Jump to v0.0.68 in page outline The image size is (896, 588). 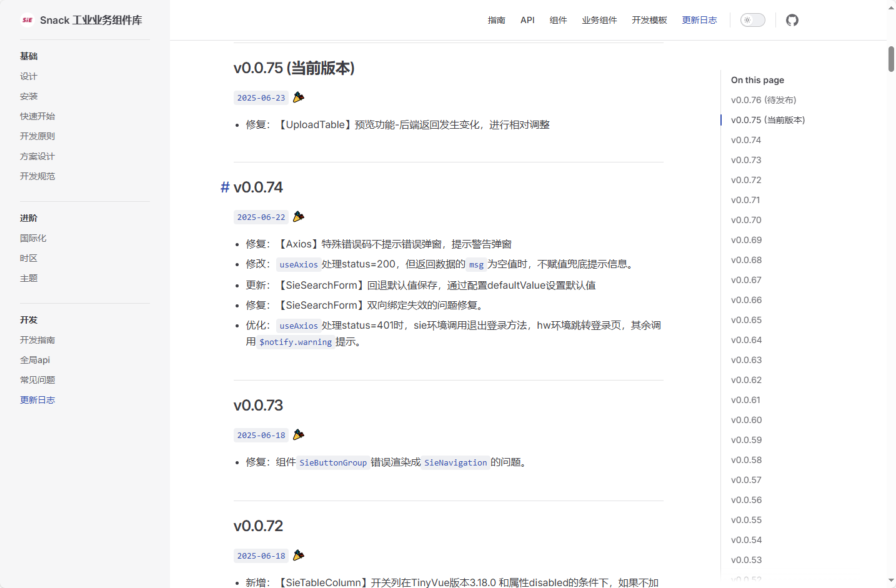pyautogui.click(x=746, y=260)
